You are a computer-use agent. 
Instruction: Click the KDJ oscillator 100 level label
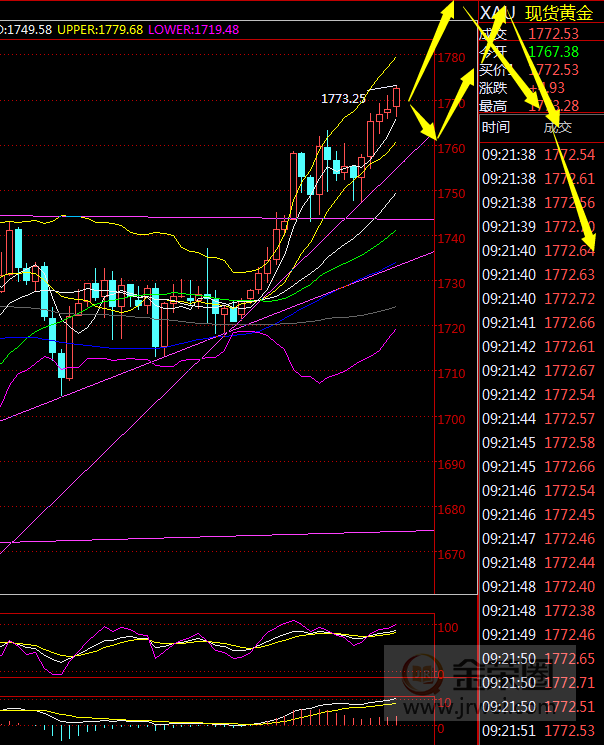click(x=450, y=628)
